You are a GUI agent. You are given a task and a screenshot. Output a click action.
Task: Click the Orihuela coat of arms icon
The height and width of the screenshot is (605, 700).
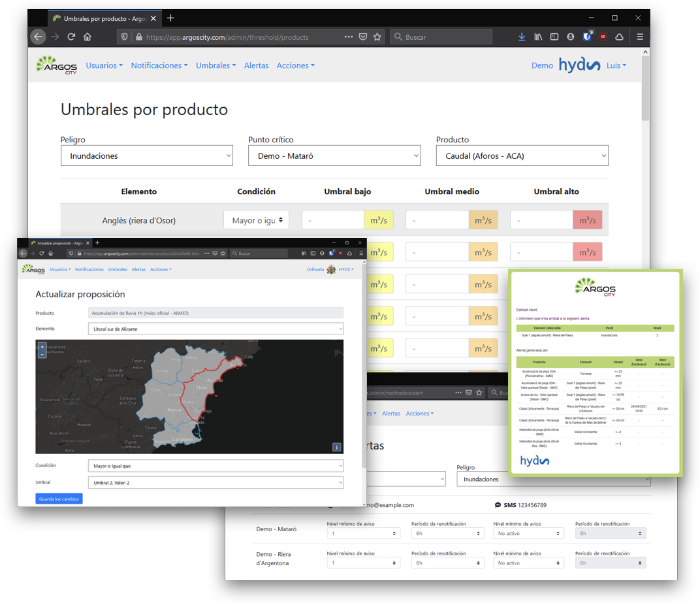(331, 269)
